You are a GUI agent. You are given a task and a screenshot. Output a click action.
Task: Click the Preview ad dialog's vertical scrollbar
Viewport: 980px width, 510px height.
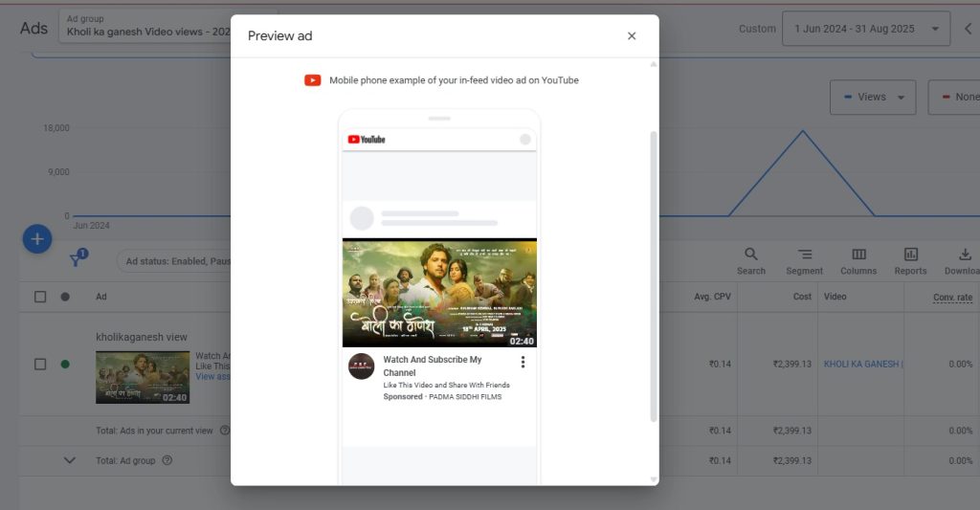tap(654, 277)
